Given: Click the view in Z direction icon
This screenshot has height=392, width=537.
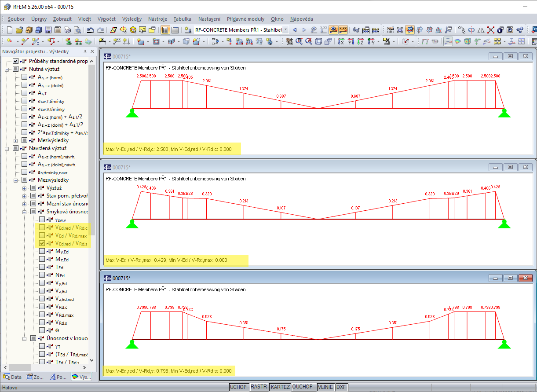Looking at the screenshot, I should coord(361,41).
